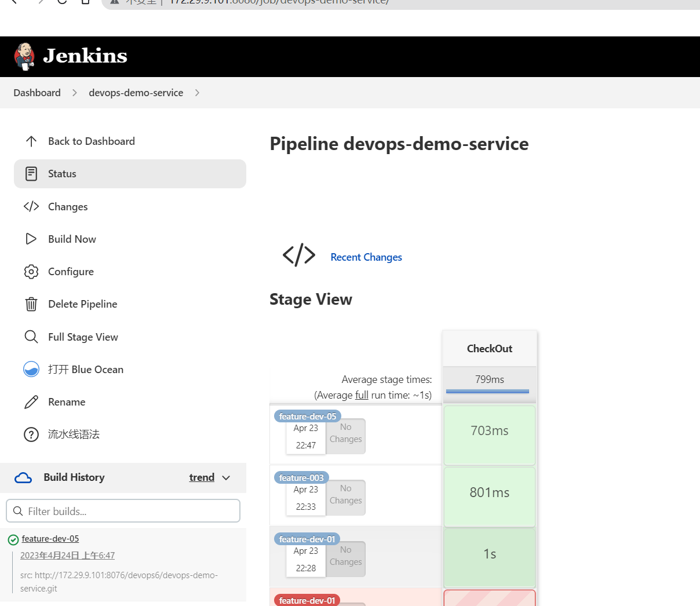
Task: Open No Changes box for feature-003
Action: click(346, 497)
